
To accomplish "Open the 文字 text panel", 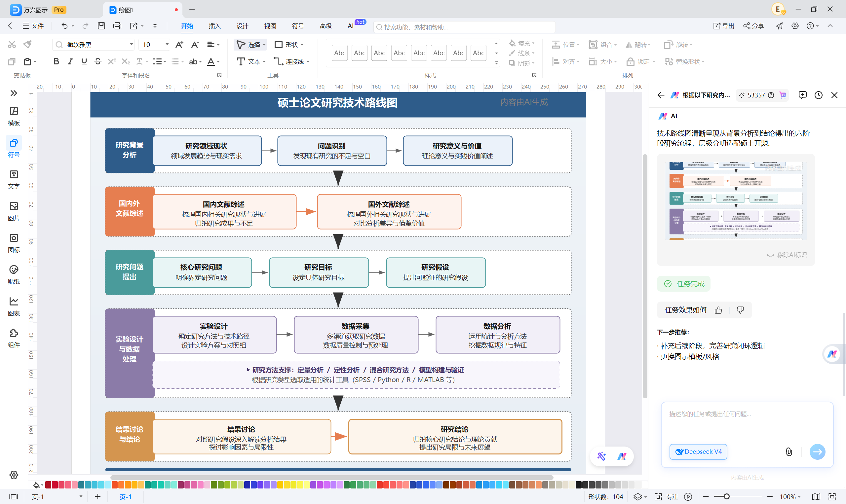I will pyautogui.click(x=14, y=180).
